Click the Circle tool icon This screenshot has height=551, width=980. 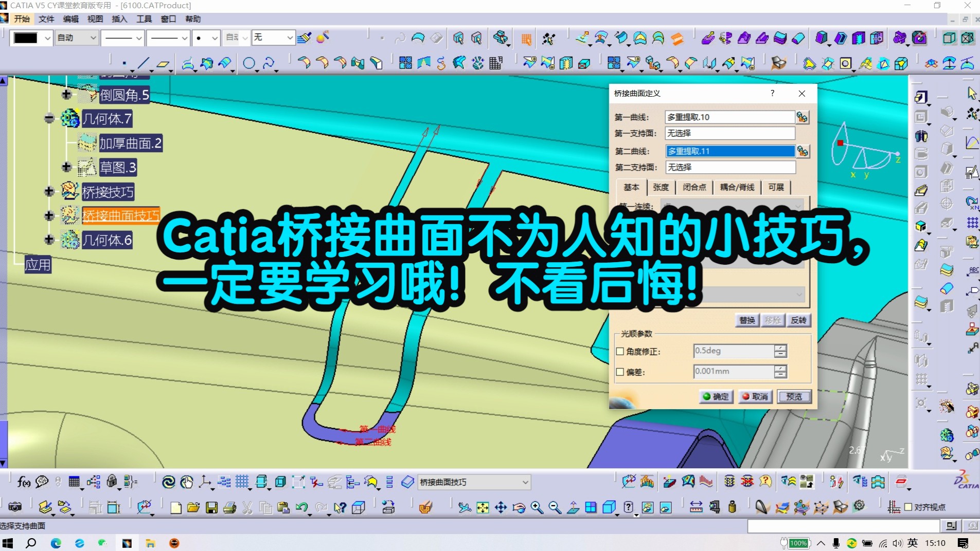249,64
